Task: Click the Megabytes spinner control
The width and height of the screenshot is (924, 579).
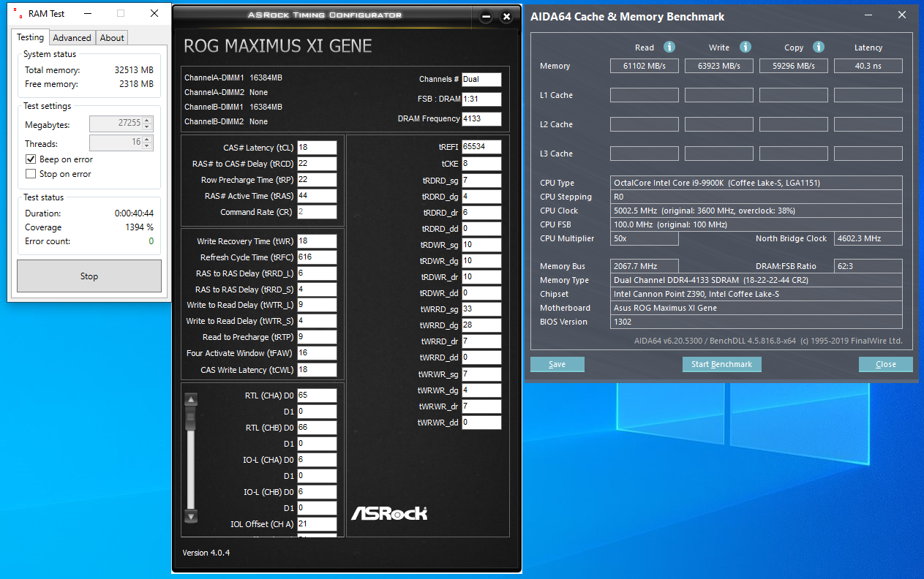Action: tap(147, 124)
